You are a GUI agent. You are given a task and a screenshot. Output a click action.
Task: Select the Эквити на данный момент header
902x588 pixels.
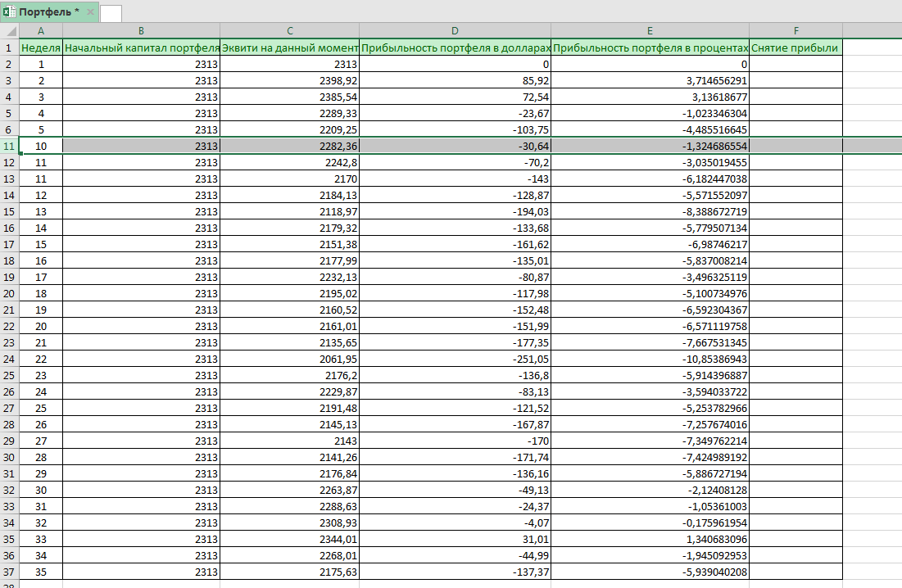[290, 47]
